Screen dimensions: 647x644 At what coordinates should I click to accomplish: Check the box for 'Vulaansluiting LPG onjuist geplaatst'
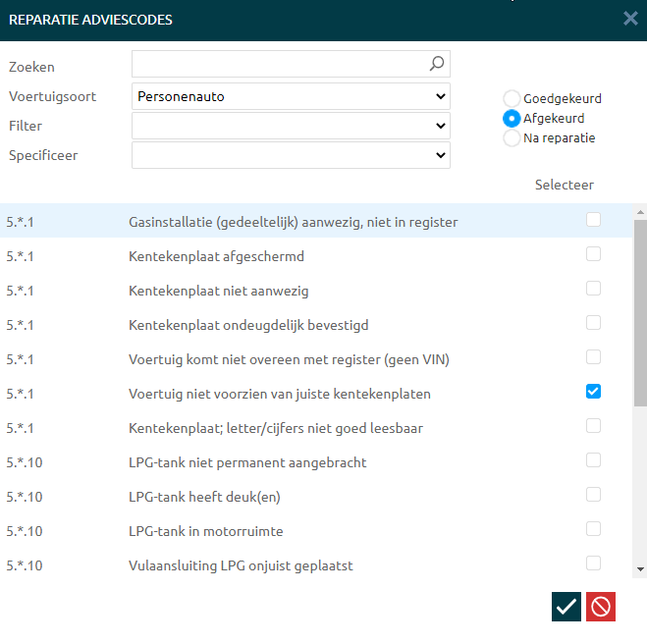pyautogui.click(x=593, y=563)
